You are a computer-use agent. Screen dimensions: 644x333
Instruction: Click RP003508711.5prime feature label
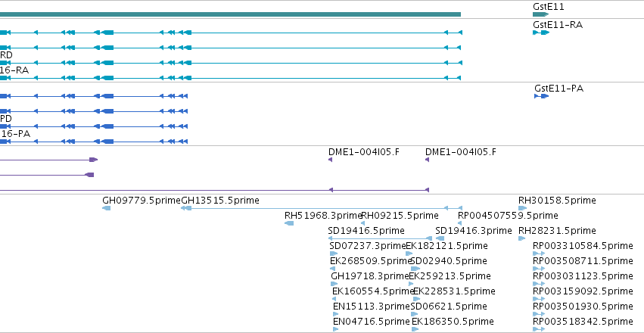[x=583, y=261]
